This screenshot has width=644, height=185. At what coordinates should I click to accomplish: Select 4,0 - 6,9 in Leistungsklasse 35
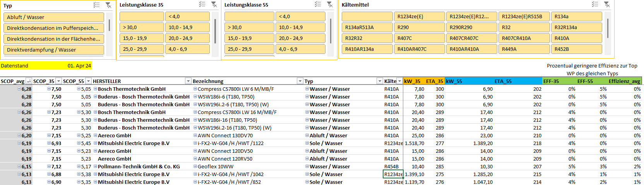tap(187, 49)
